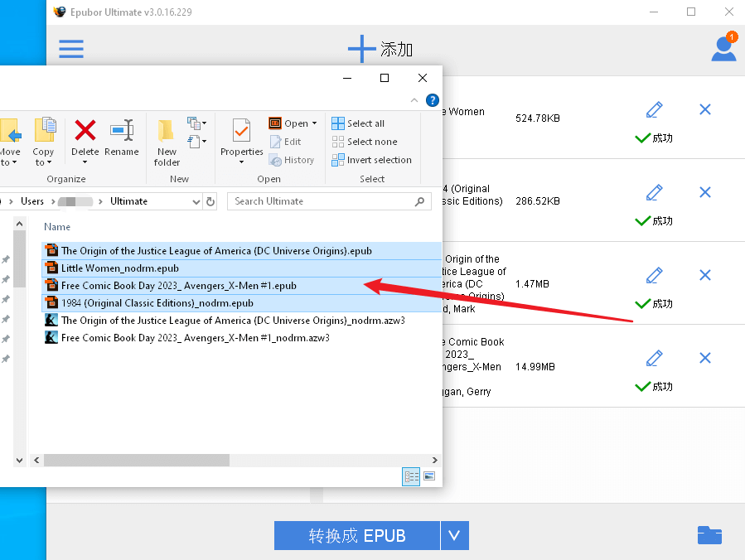Click the Ultimate breadcrumb folder
Image resolution: width=745 pixels, height=560 pixels.
point(128,201)
